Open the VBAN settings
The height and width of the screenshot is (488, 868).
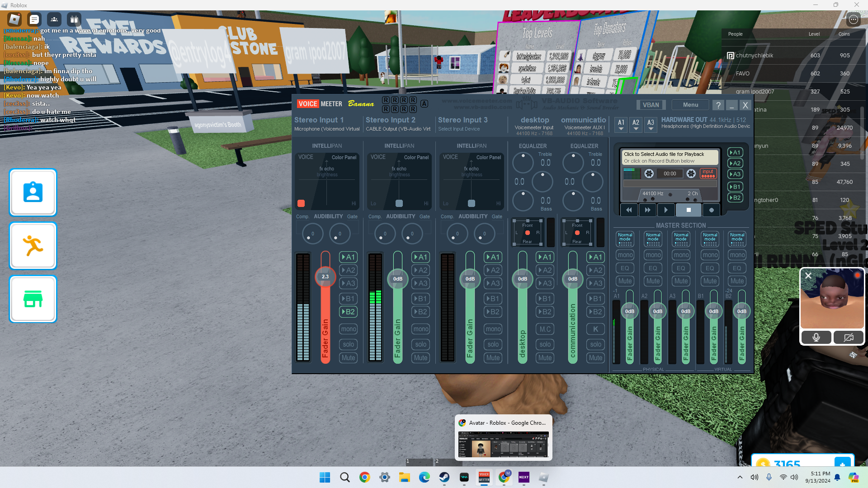pyautogui.click(x=651, y=105)
